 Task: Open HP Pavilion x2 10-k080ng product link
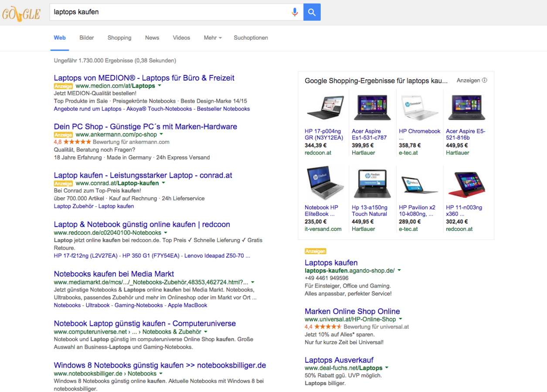pos(417,211)
